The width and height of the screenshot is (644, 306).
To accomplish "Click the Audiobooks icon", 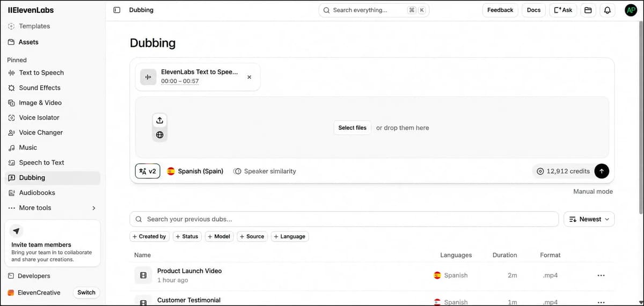I will coord(12,193).
